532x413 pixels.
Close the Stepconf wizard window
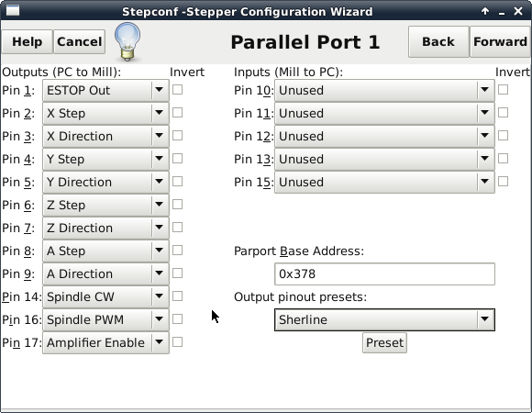[x=518, y=11]
